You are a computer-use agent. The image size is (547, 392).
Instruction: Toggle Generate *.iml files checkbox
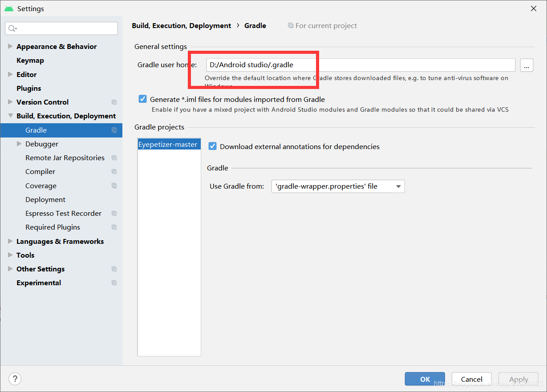click(x=142, y=99)
